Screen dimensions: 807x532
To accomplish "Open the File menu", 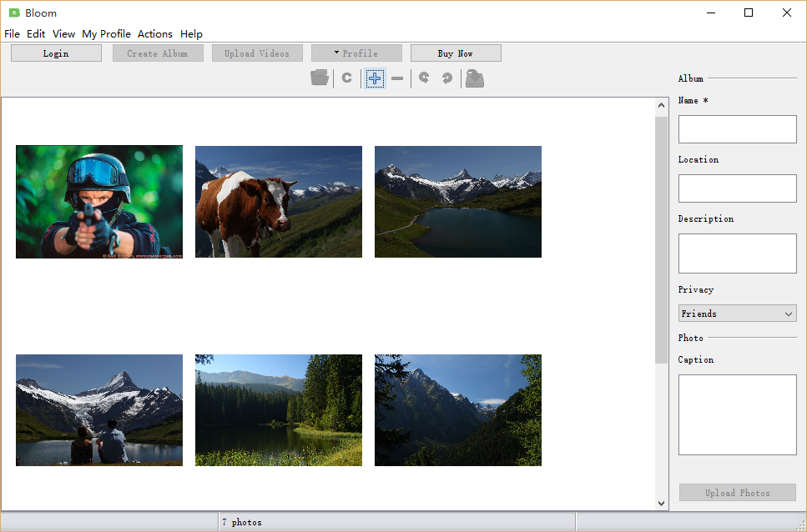I will click(x=12, y=34).
